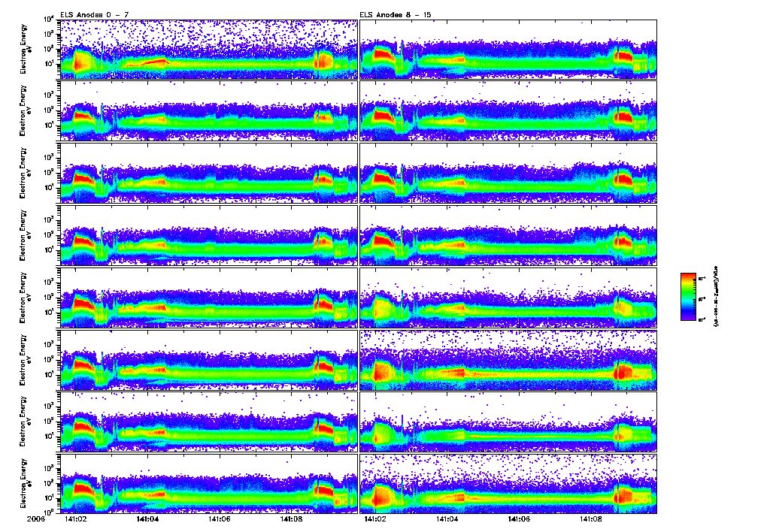770x532 pixels.
Task: Click the 141:06 tick label under the Anodes 0 - 7 column
Action: (220, 518)
